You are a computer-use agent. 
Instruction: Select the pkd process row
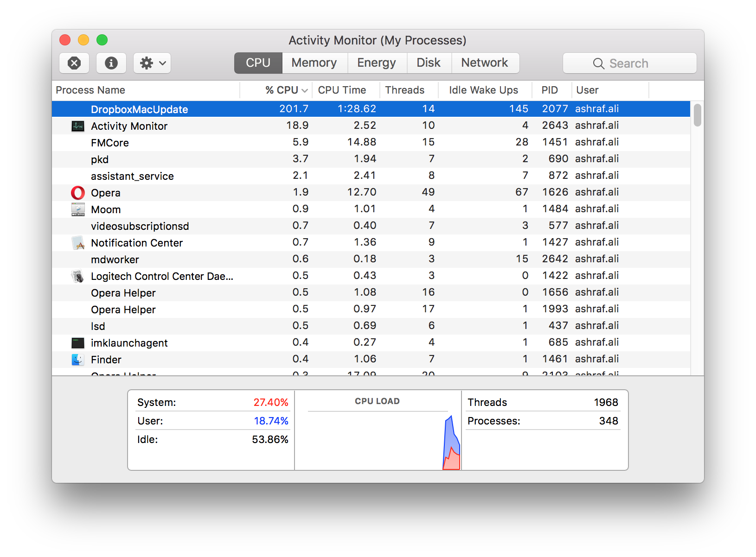coord(371,159)
